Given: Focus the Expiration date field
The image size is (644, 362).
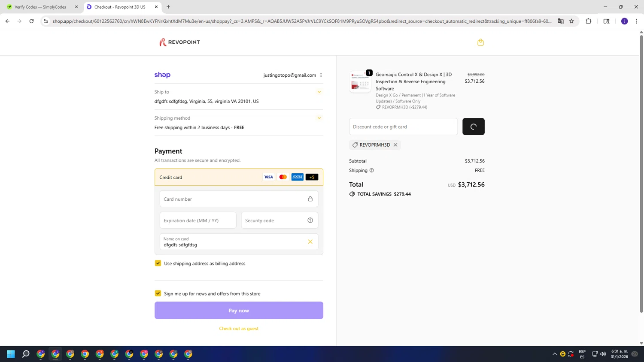Looking at the screenshot, I should coord(198,220).
